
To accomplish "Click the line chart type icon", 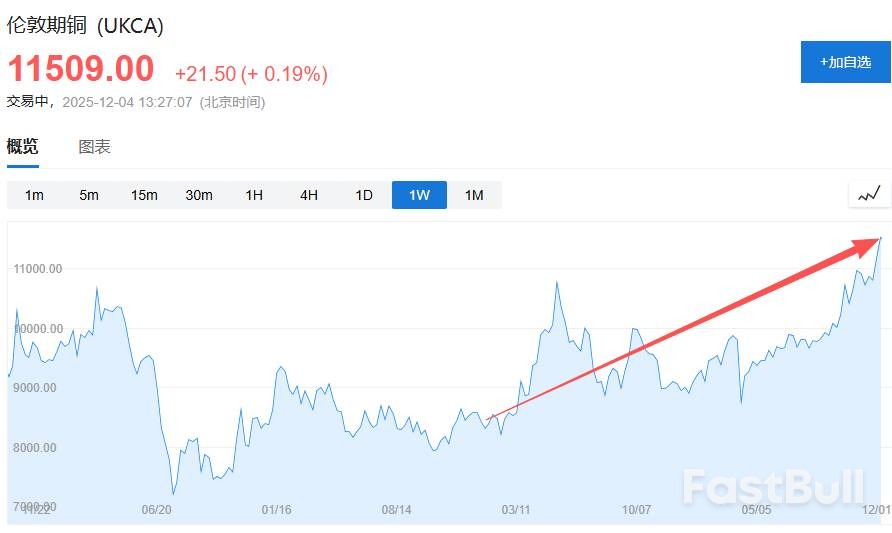I will tap(869, 194).
